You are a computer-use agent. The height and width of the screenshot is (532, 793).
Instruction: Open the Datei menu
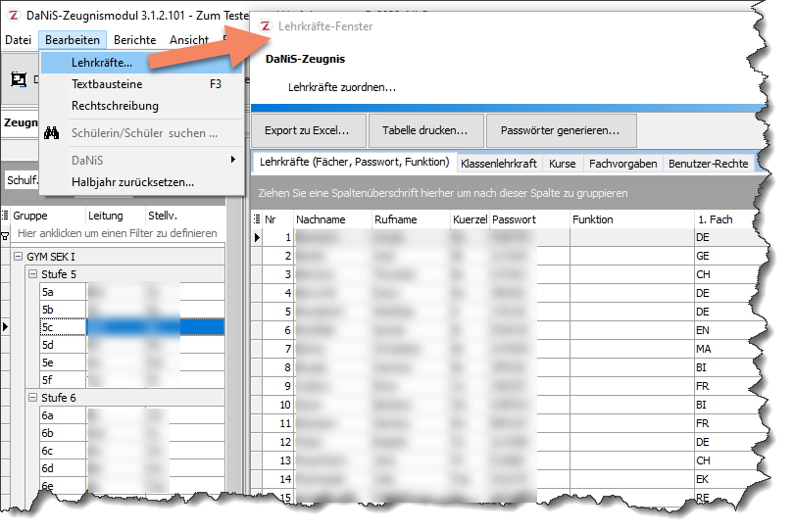[19, 40]
